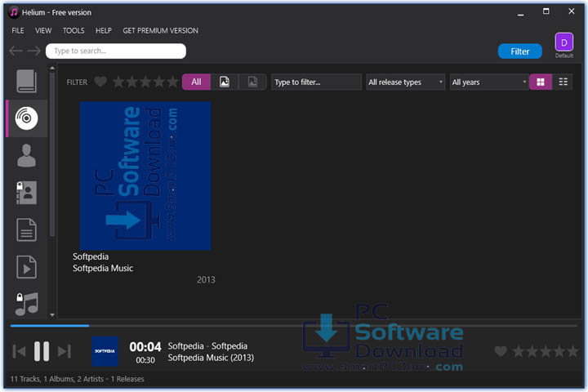588x392 pixels.
Task: Open the document lines sidebar icon
Action: [26, 229]
